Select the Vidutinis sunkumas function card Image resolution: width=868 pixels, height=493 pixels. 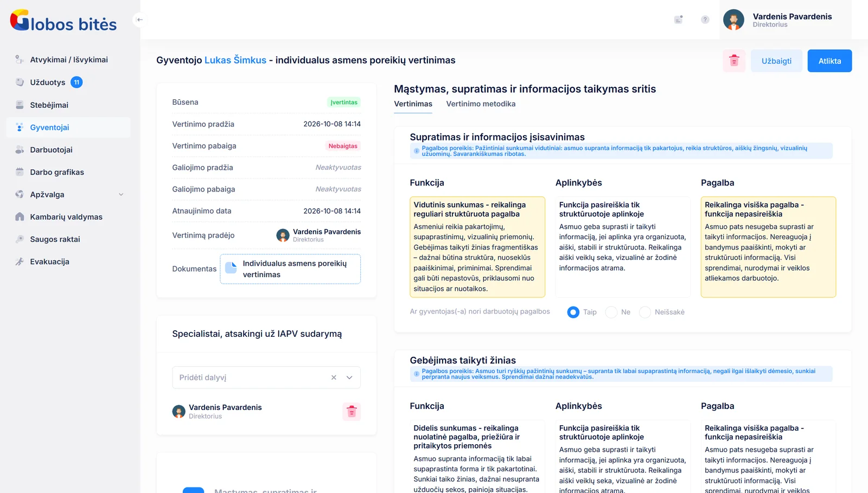point(477,247)
